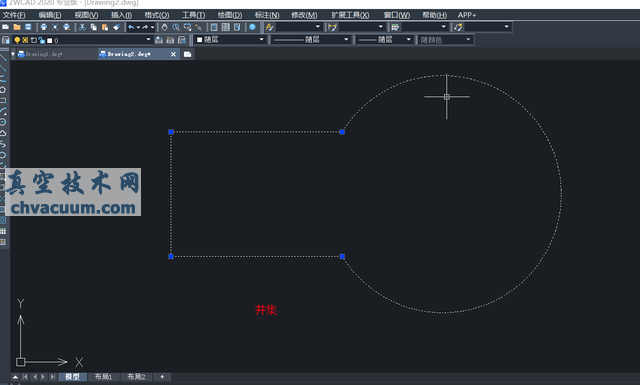Expand the undo history dropdown arrow
The width and height of the screenshot is (640, 385).
[138, 27]
